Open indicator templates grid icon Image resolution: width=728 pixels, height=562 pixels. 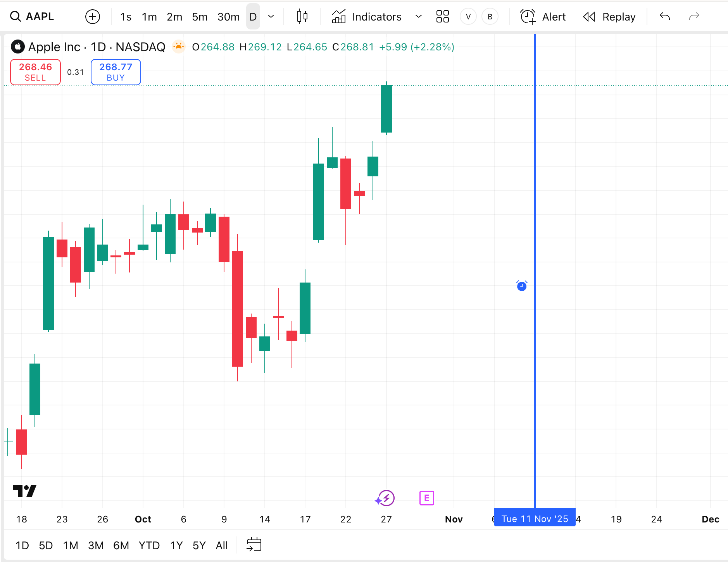442,17
